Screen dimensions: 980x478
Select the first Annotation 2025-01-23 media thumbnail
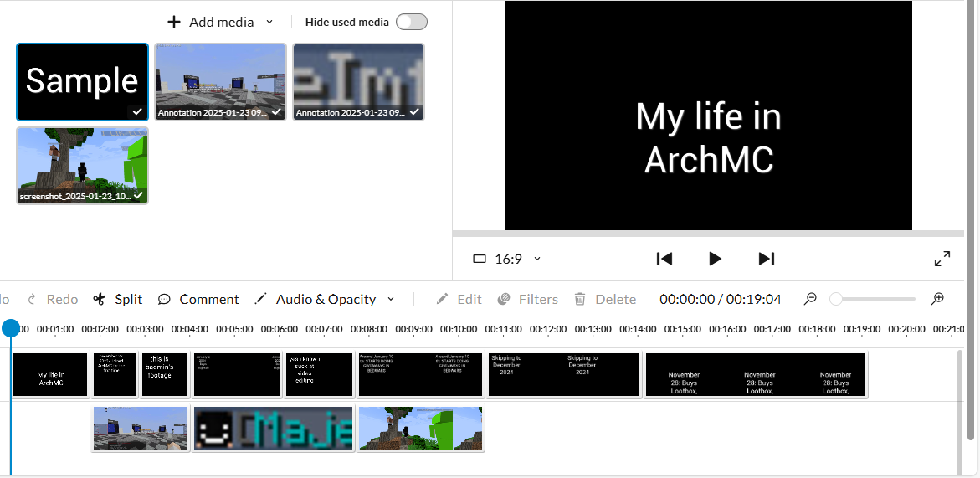tap(221, 82)
